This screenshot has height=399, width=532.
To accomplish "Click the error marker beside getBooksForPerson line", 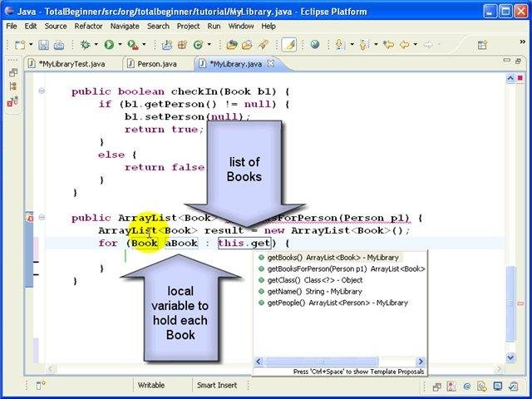I will (30, 218).
